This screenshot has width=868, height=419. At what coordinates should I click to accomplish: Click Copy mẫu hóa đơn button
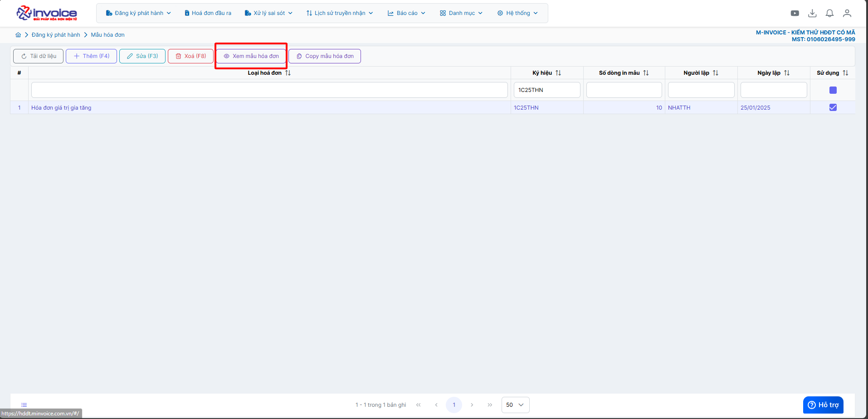click(x=325, y=56)
